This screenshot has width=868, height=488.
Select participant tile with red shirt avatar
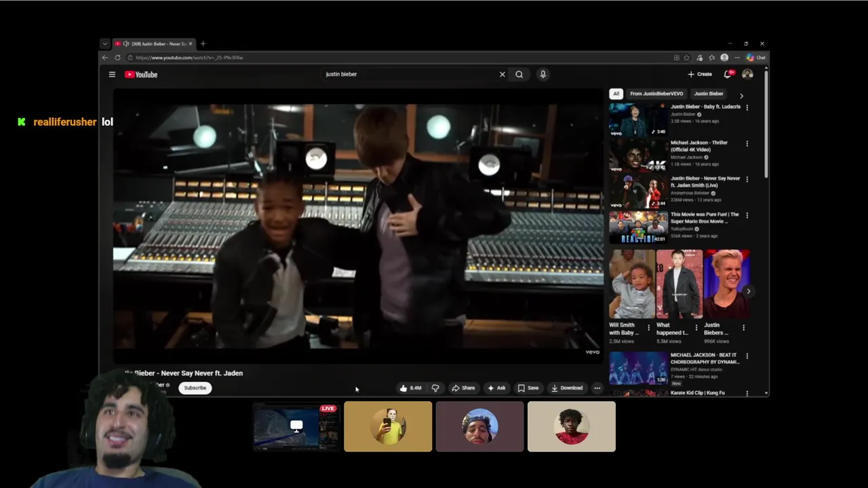(572, 426)
